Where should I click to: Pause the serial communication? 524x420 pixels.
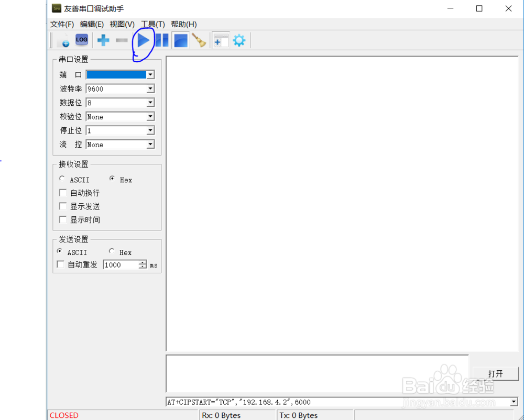pyautogui.click(x=162, y=40)
